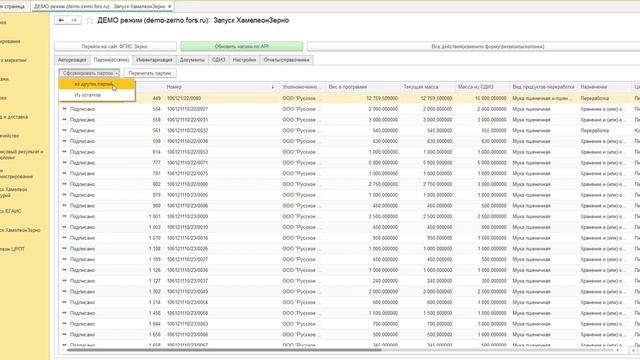Click row icon of batch 106121110/23/0005
The height and width of the screenshot is (360, 640).
[64, 195]
